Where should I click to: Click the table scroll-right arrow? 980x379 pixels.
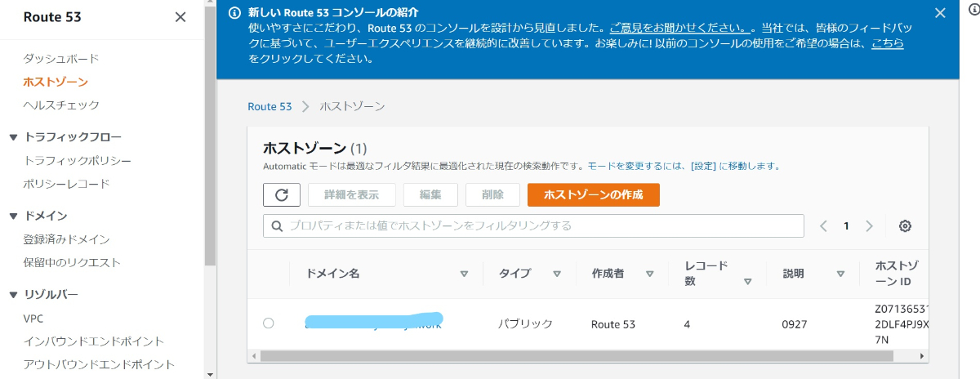[923, 356]
